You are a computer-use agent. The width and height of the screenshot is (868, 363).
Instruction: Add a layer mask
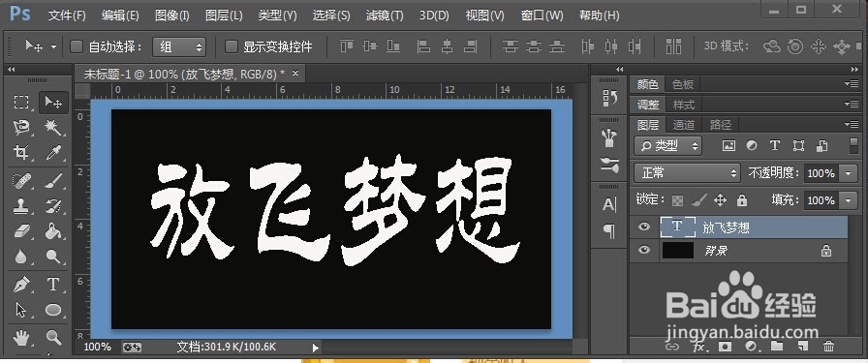[x=725, y=347]
